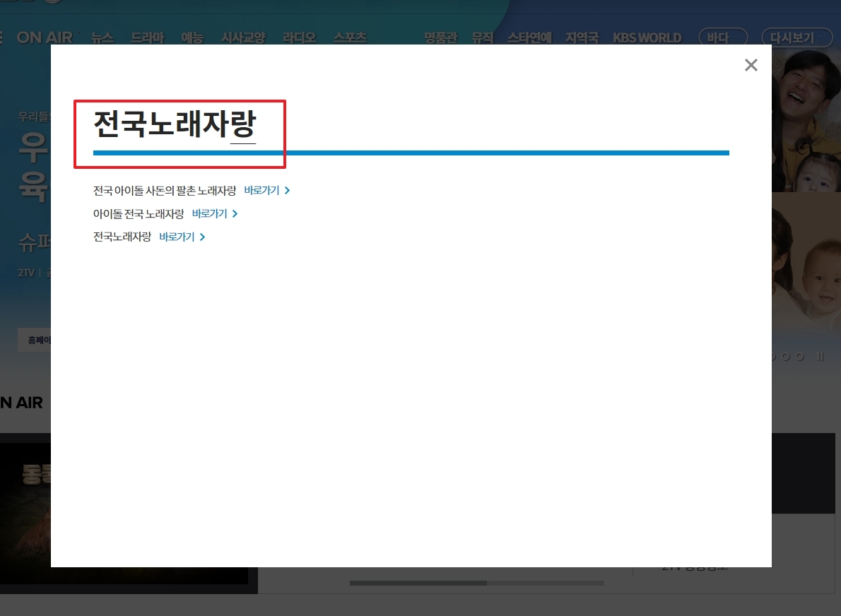Screen dimensions: 841x616
Task: Pause the banner slideshow
Action: click(820, 356)
